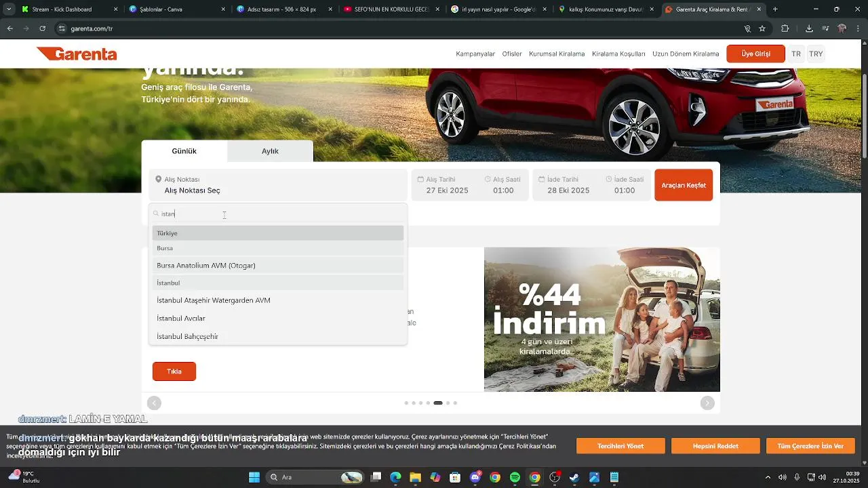The width and height of the screenshot is (868, 488).
Task: Go to next campaign slide arrow
Action: [x=707, y=403]
